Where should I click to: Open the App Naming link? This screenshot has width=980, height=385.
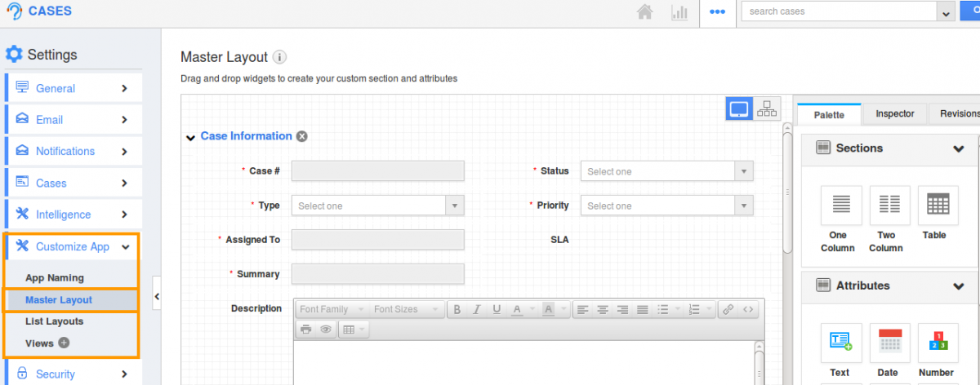(x=54, y=278)
